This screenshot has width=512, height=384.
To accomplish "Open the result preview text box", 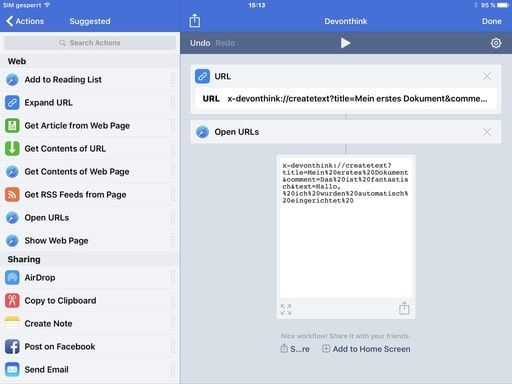I will (x=346, y=228).
